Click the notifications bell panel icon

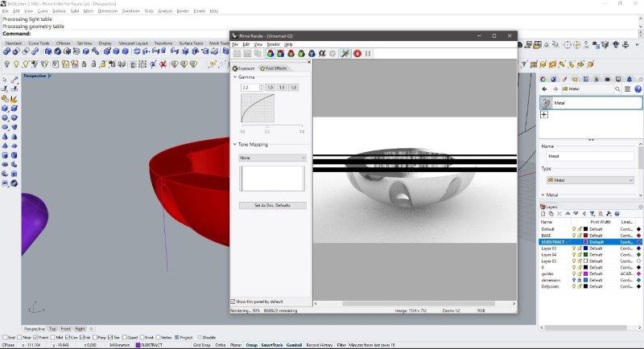(x=630, y=79)
